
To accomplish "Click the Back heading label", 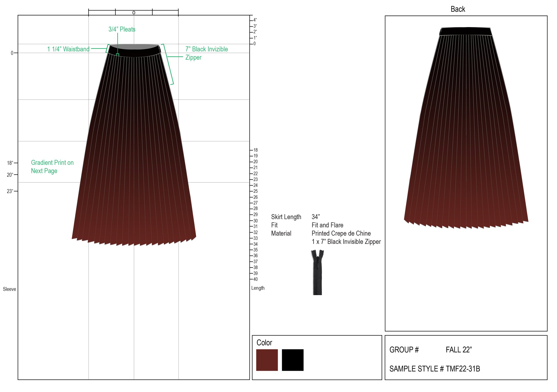I will (458, 9).
